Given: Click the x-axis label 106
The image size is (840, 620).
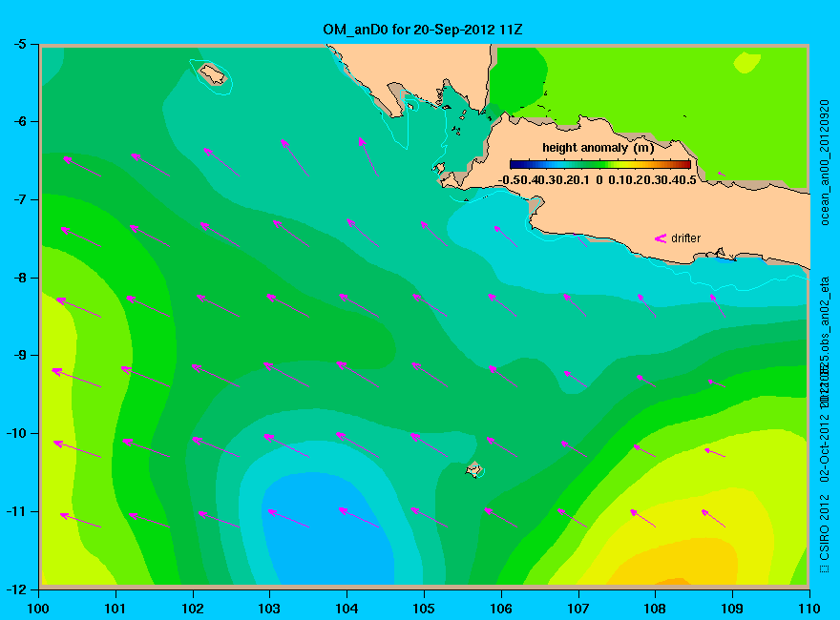Looking at the screenshot, I should coord(501,609).
